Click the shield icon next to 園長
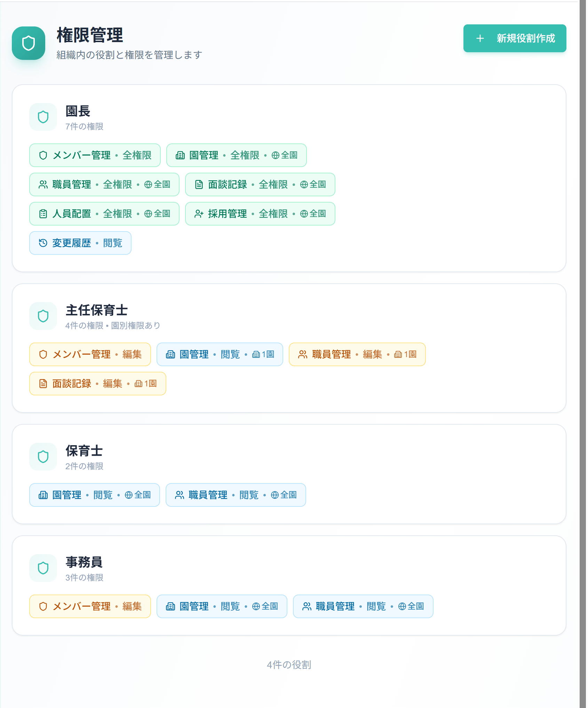 [43, 117]
